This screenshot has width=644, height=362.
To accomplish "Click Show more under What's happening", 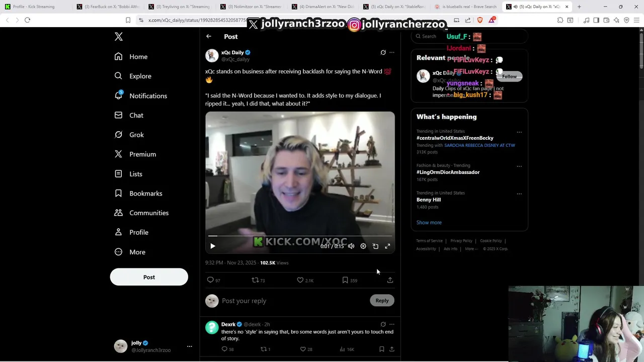I will 429,222.
